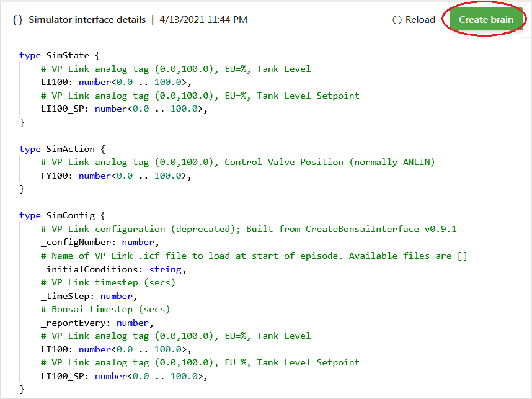The width and height of the screenshot is (532, 399).
Task: Click the Reload circular arrow icon
Action: [397, 20]
